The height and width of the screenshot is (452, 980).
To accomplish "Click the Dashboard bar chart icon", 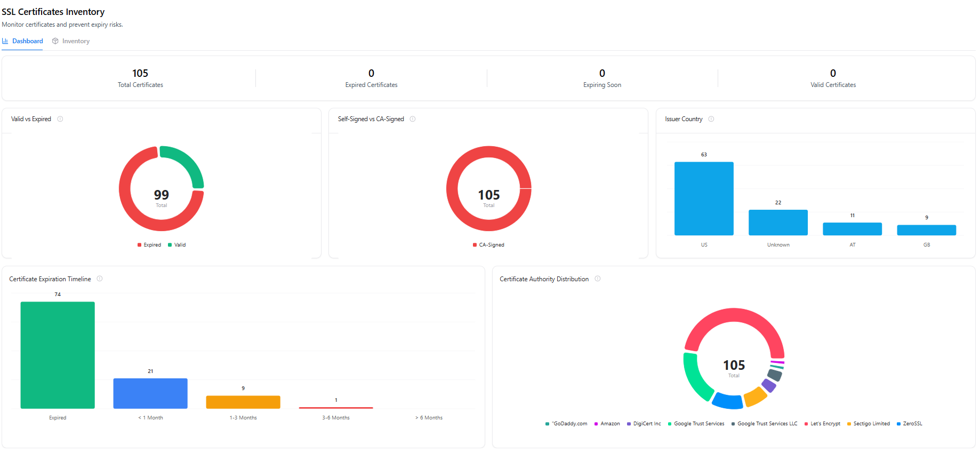I will point(5,41).
